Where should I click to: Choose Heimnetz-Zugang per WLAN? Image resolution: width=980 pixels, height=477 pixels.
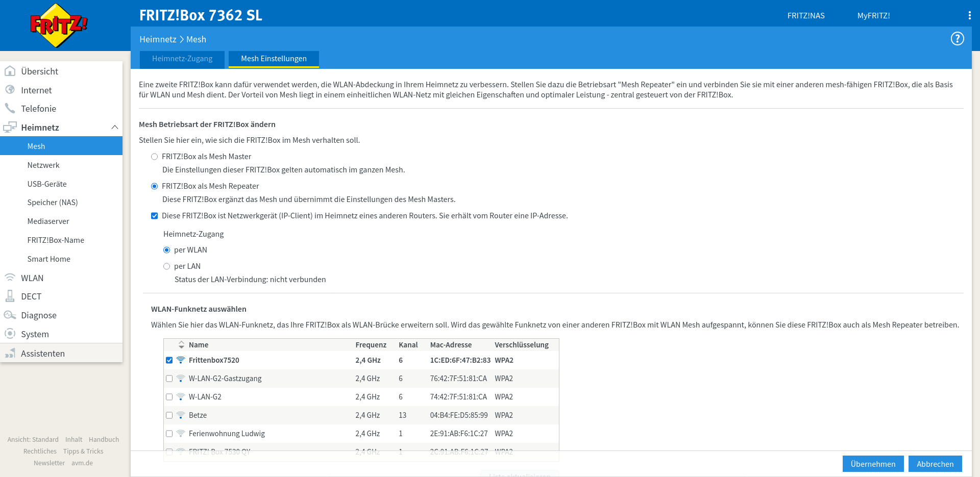(x=166, y=250)
